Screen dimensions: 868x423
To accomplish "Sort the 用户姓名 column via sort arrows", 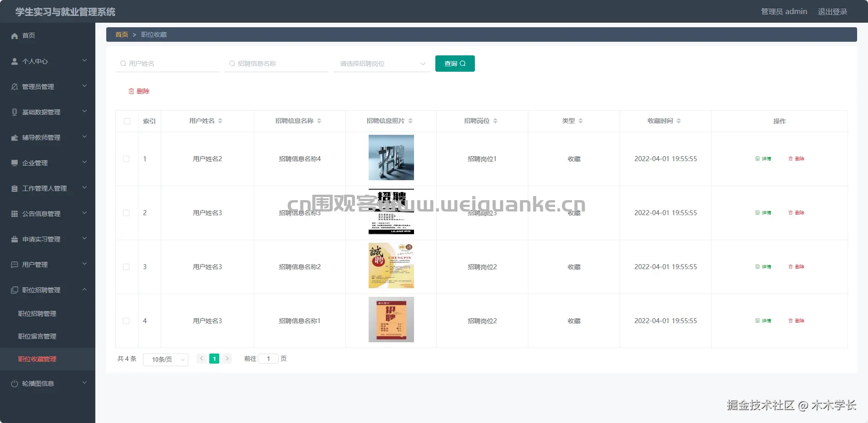I will (x=220, y=121).
